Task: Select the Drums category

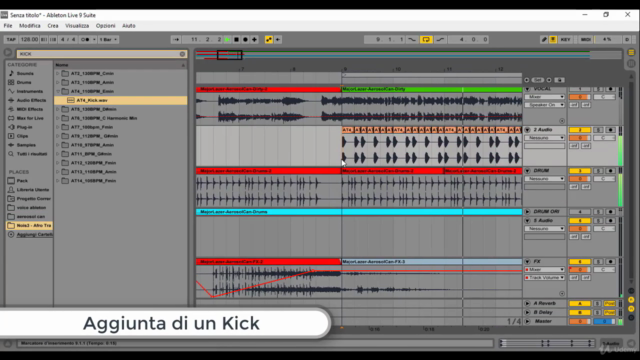Action: pos(24,82)
